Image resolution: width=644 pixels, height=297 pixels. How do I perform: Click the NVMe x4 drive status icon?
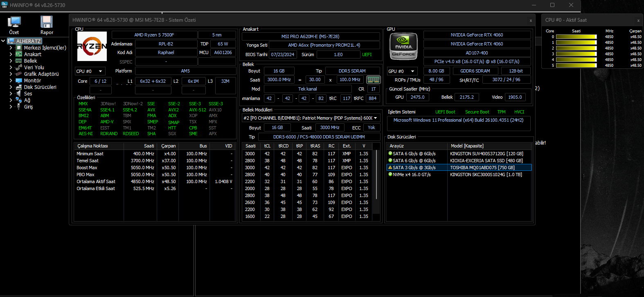390,175
